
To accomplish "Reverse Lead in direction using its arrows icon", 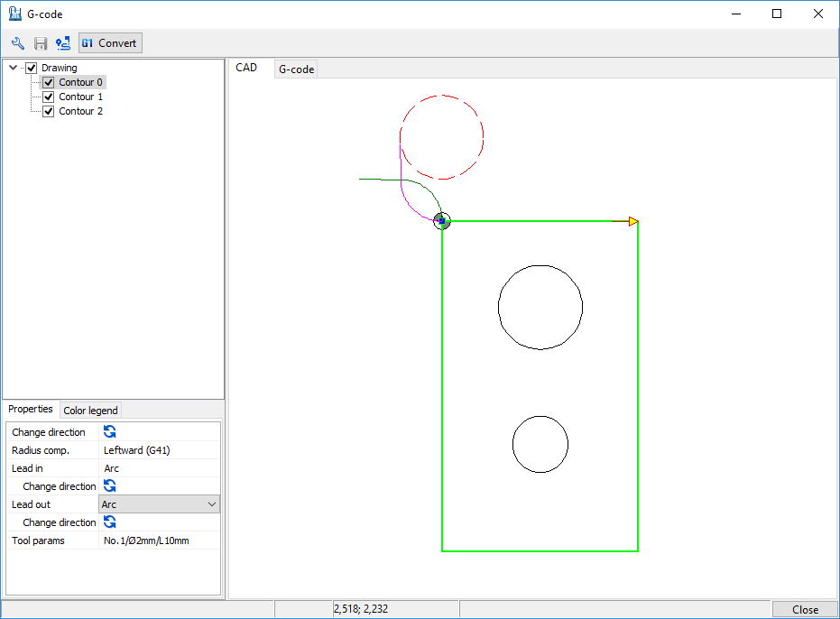I will [110, 486].
